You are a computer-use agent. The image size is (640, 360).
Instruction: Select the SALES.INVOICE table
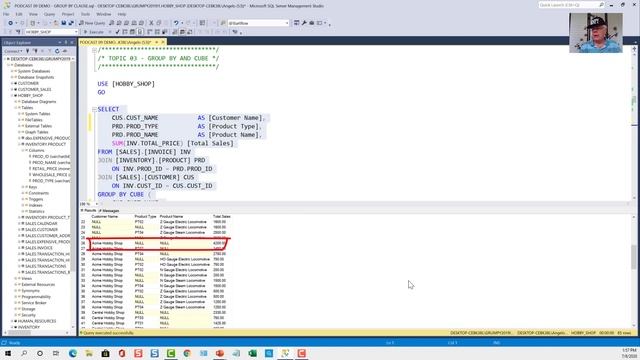point(39,248)
